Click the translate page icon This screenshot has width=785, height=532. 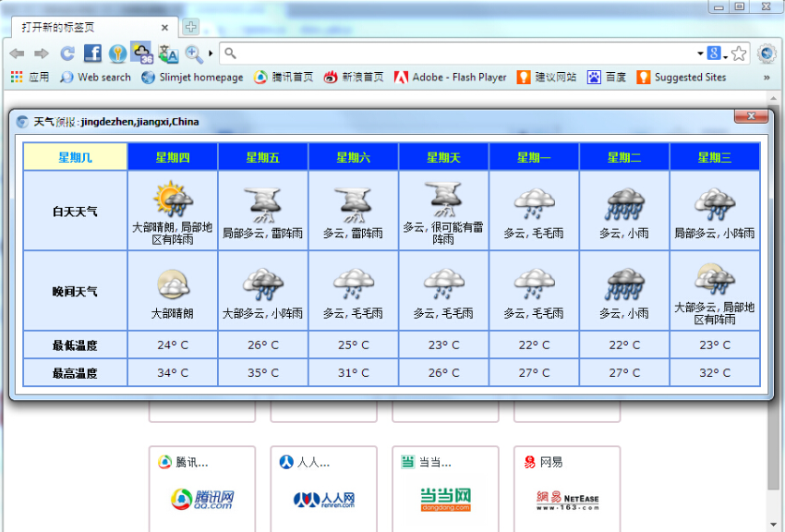167,54
